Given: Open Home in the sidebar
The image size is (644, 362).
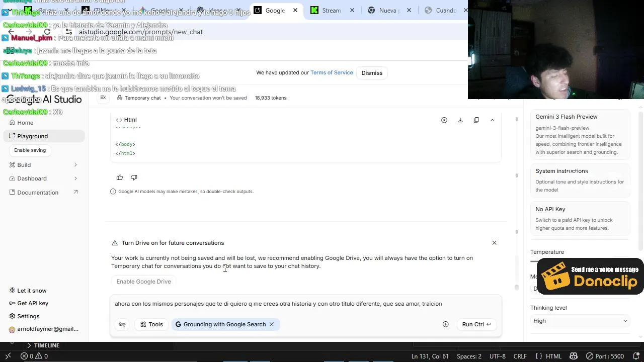Looking at the screenshot, I should [44, 123].
